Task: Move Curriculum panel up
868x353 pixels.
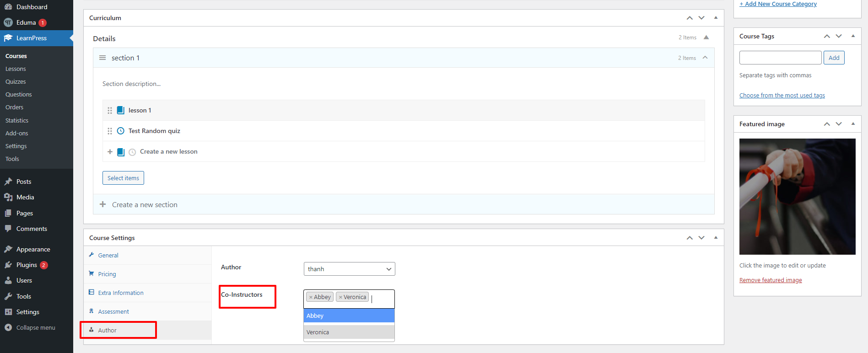Action: 690,18
